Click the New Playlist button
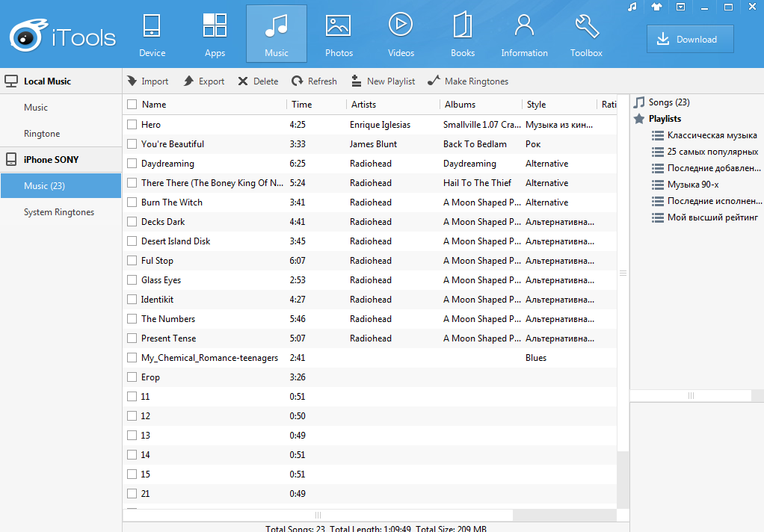Image resolution: width=764 pixels, height=532 pixels. click(383, 81)
